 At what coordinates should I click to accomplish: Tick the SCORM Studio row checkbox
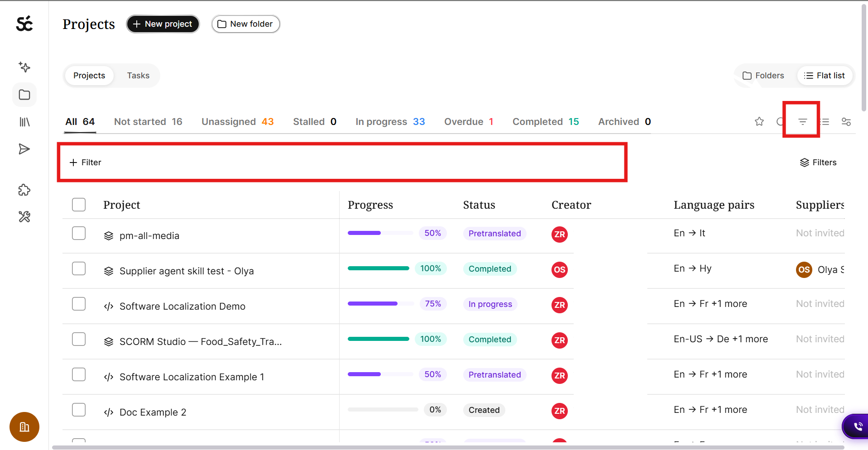[x=79, y=339]
